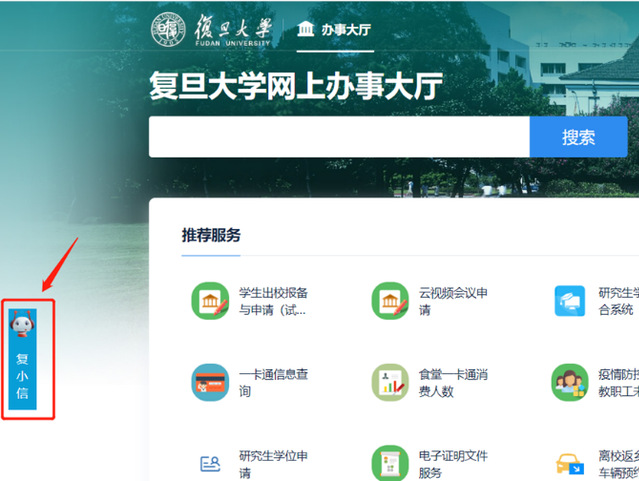
Task: Click the 复小信 robot avatar
Action: click(x=22, y=323)
